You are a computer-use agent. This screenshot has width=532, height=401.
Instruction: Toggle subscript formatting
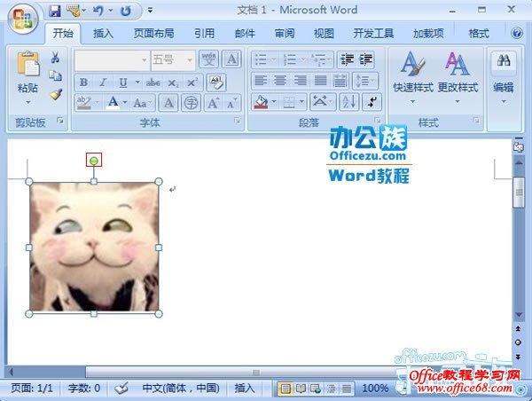pyautogui.click(x=173, y=83)
